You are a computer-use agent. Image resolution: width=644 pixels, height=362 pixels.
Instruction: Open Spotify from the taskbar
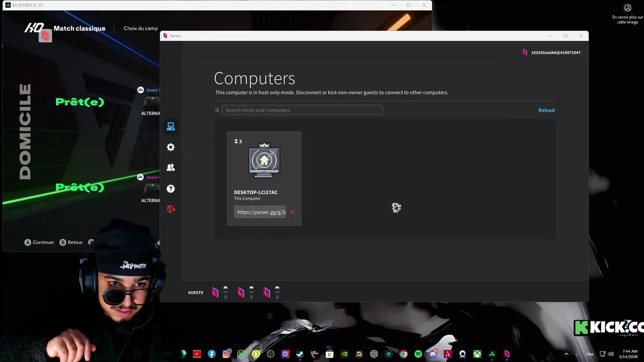click(x=418, y=354)
